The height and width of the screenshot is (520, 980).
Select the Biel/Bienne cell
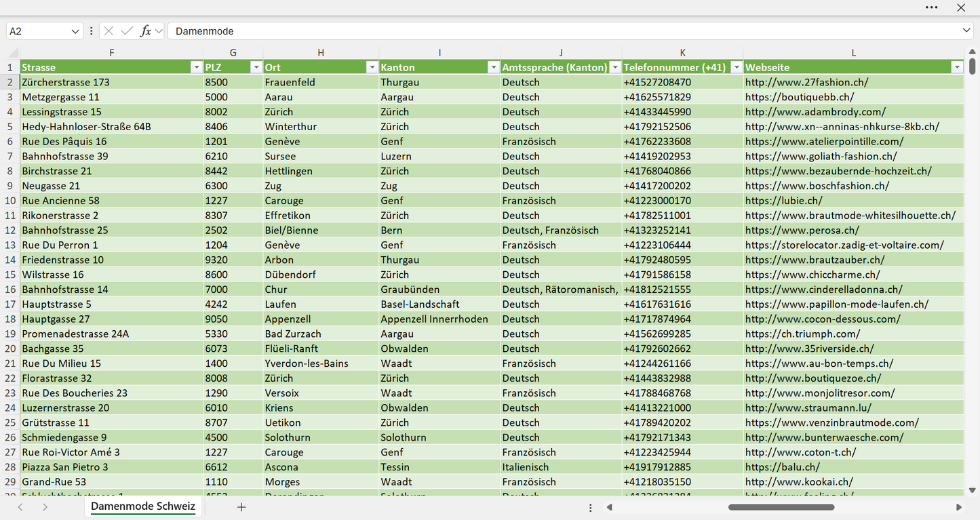click(x=321, y=231)
